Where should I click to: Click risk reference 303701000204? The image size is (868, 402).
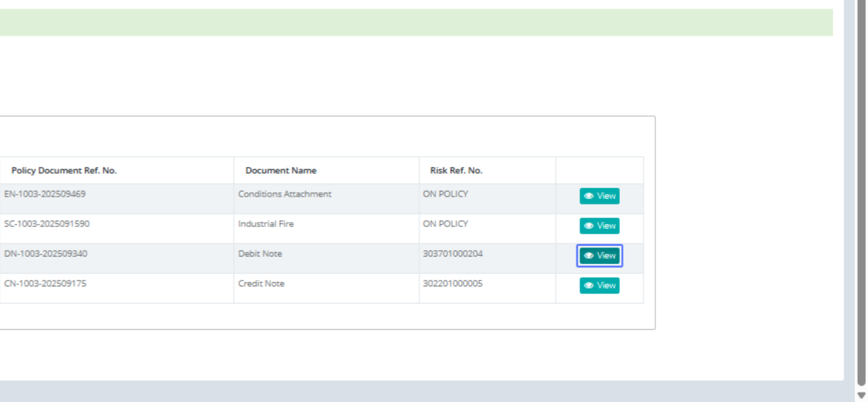coord(452,254)
